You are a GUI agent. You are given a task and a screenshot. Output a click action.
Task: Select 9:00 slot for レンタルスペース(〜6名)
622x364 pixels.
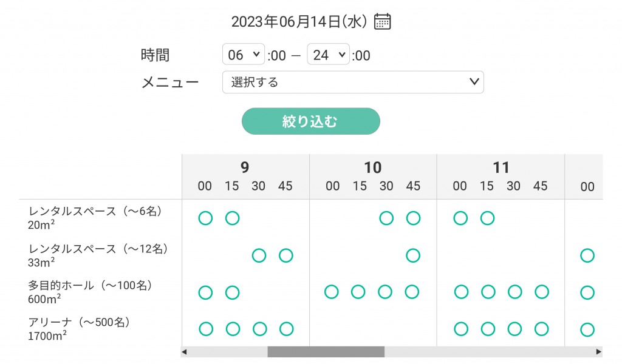pyautogui.click(x=206, y=218)
